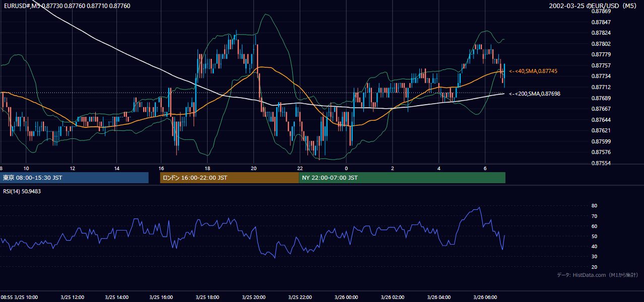The image size is (644, 302).
Task: Click price axis label 0.87621
Action: coord(601,130)
